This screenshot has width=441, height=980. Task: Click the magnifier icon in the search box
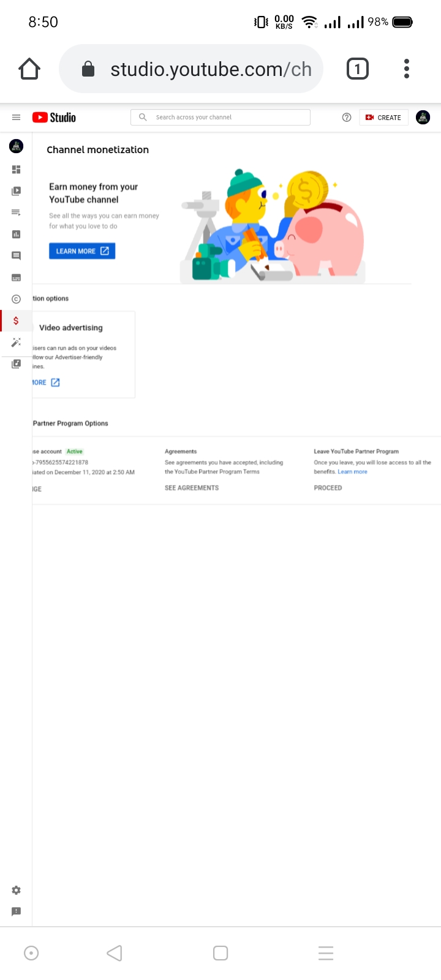click(x=143, y=117)
